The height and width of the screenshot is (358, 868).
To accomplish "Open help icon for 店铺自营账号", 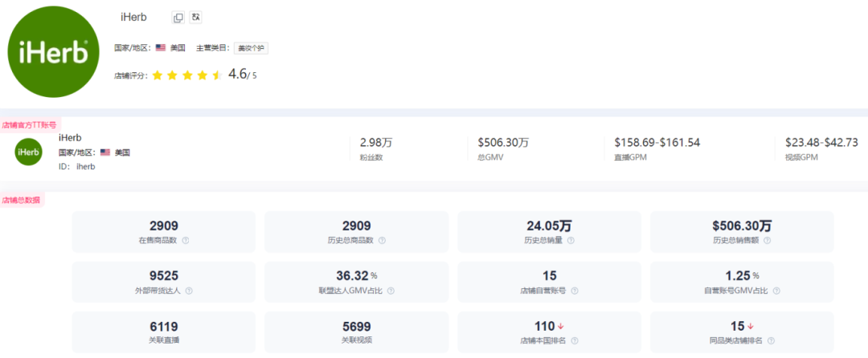I will 574,291.
